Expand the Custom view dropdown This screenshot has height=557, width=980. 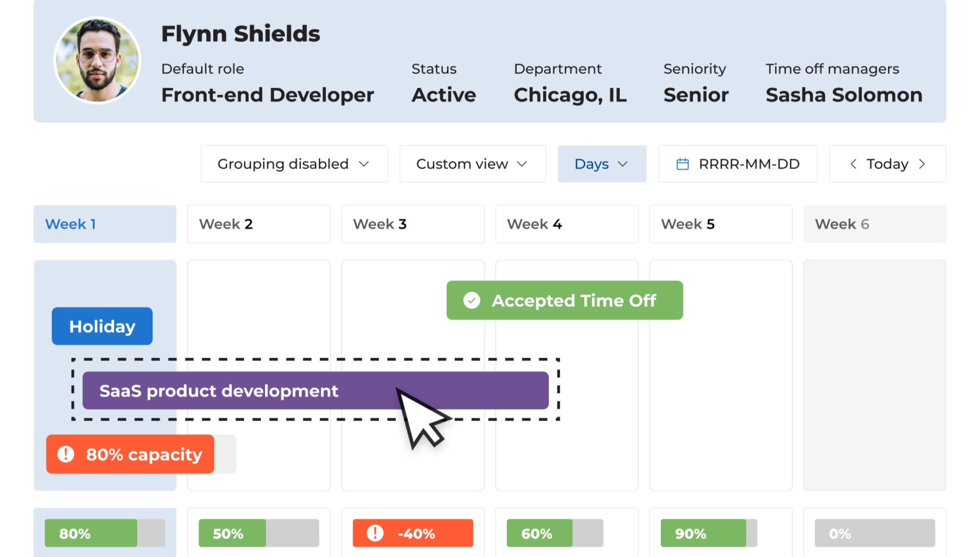tap(472, 164)
